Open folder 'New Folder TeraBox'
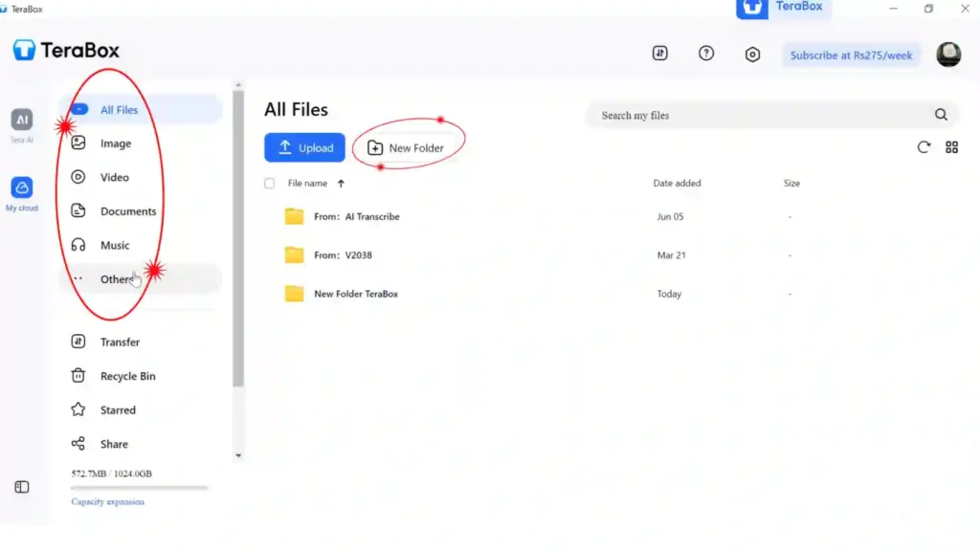This screenshot has width=980, height=551. click(356, 294)
